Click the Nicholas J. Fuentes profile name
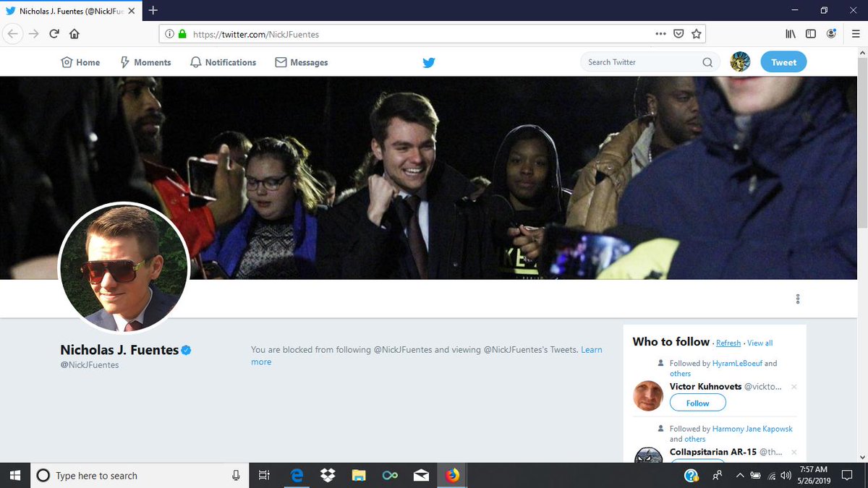Viewport: 868px width, 488px height. 119,350
